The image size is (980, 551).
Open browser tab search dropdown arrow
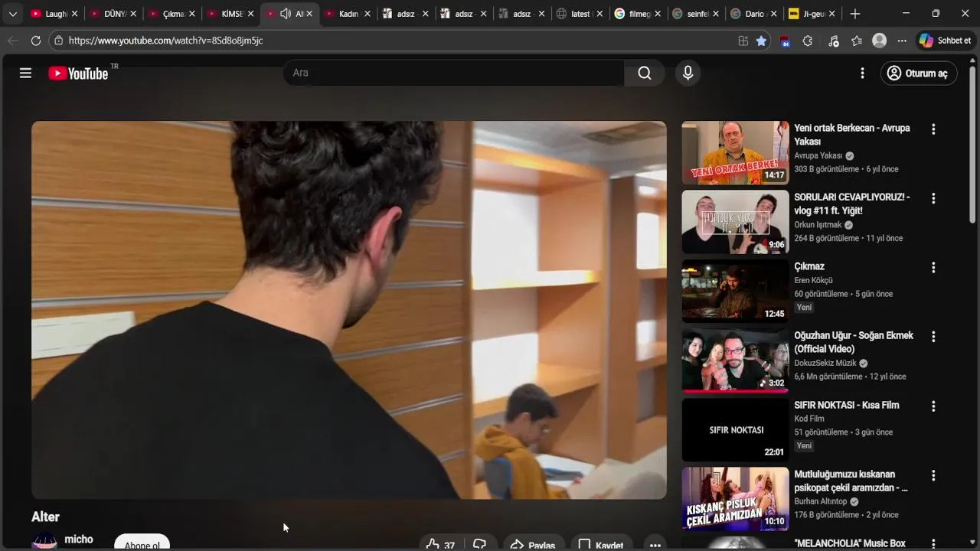[12, 14]
